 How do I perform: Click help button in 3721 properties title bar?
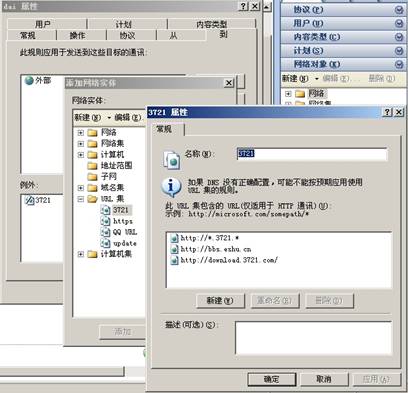point(387,112)
